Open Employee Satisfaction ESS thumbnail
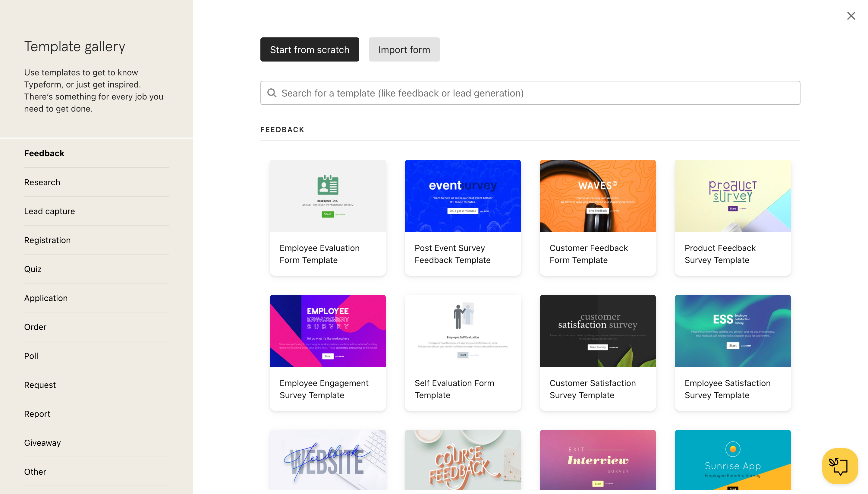The image size is (868, 494). (732, 331)
